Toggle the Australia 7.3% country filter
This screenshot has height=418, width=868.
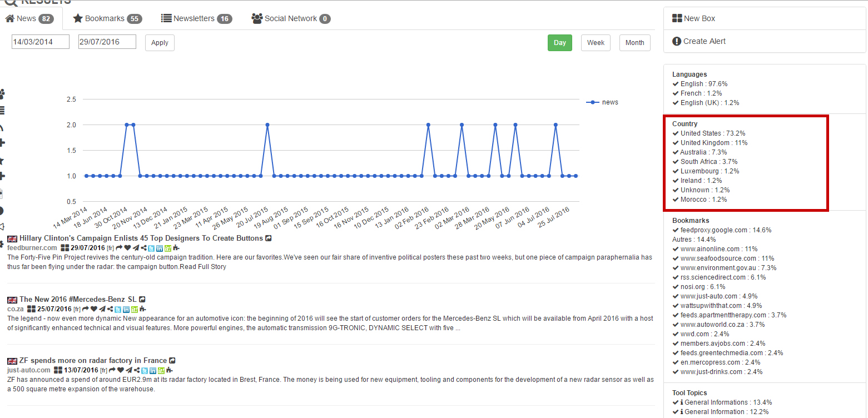700,152
